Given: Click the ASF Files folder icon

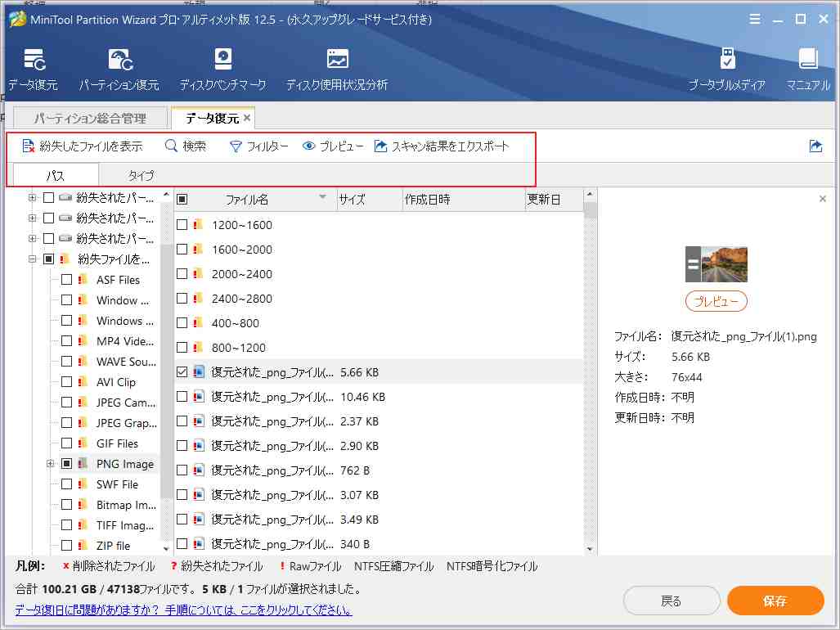Looking at the screenshot, I should tap(83, 280).
